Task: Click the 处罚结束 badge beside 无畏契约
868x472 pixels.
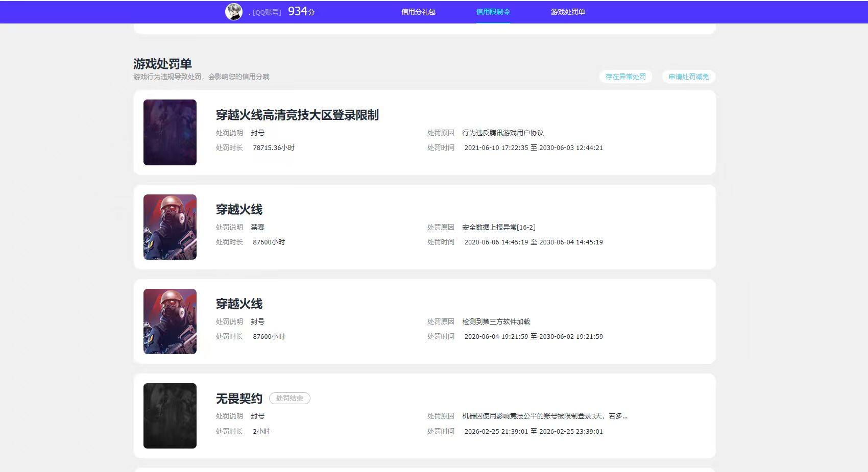Action: 290,398
